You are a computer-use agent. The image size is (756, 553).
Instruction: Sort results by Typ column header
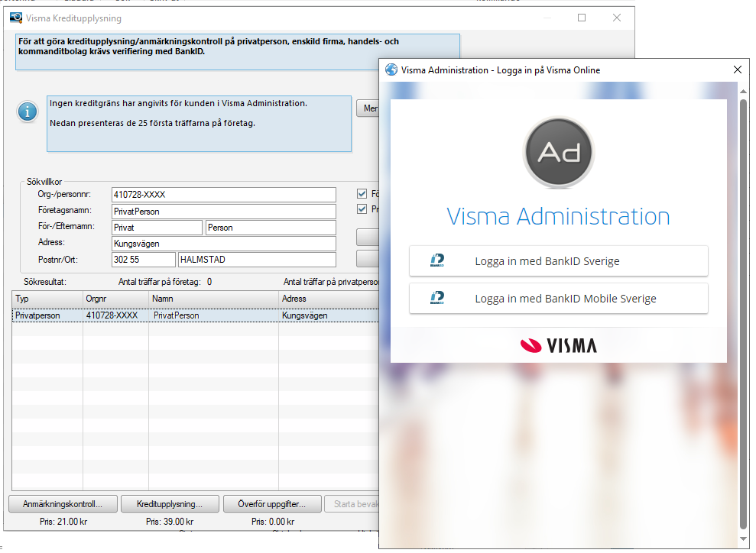click(47, 299)
